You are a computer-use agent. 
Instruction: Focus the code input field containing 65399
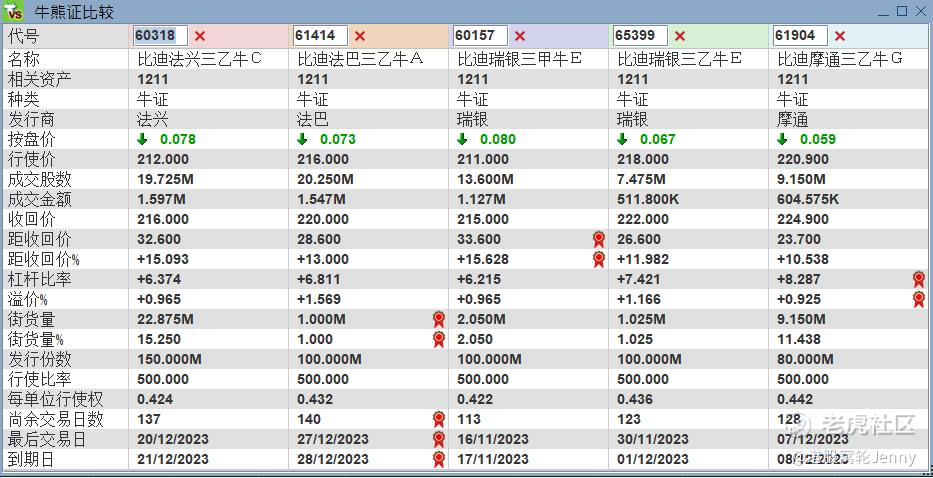coord(640,36)
